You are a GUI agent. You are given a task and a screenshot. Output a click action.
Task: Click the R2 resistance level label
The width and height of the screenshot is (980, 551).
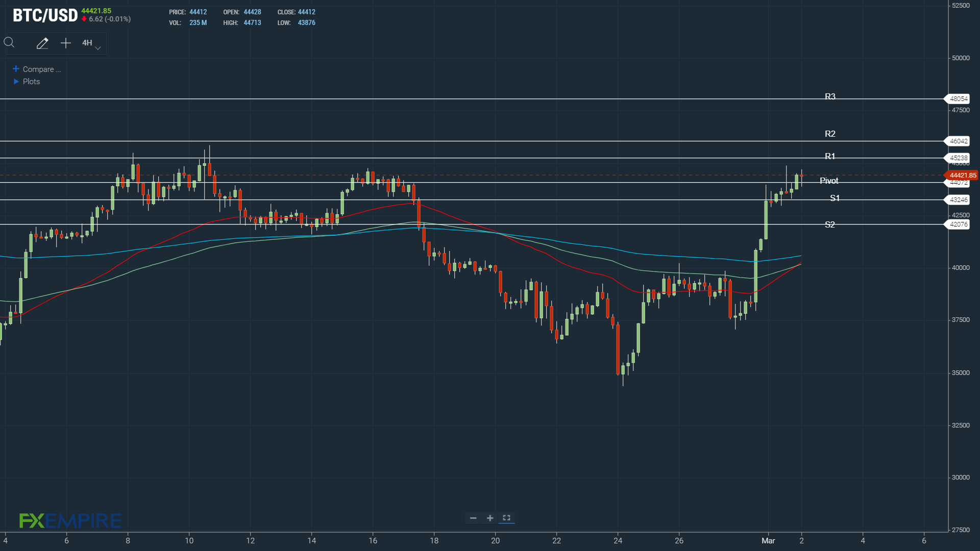tap(830, 134)
